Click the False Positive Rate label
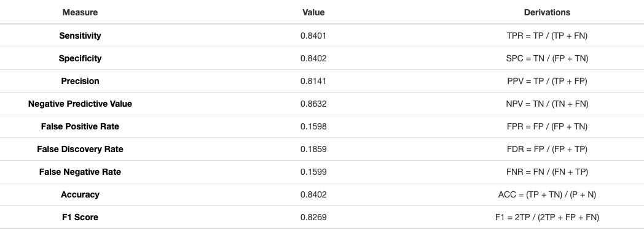Viewport: 644px width, 230px height. tap(80, 127)
